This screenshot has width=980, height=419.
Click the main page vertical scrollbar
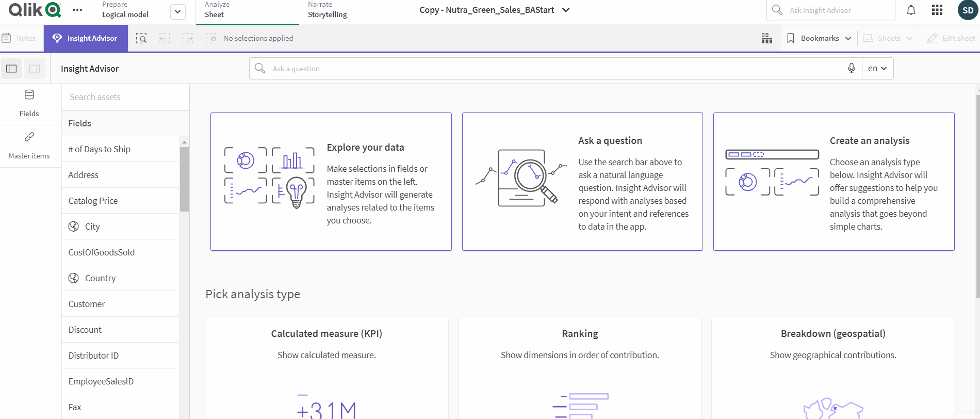[977, 196]
